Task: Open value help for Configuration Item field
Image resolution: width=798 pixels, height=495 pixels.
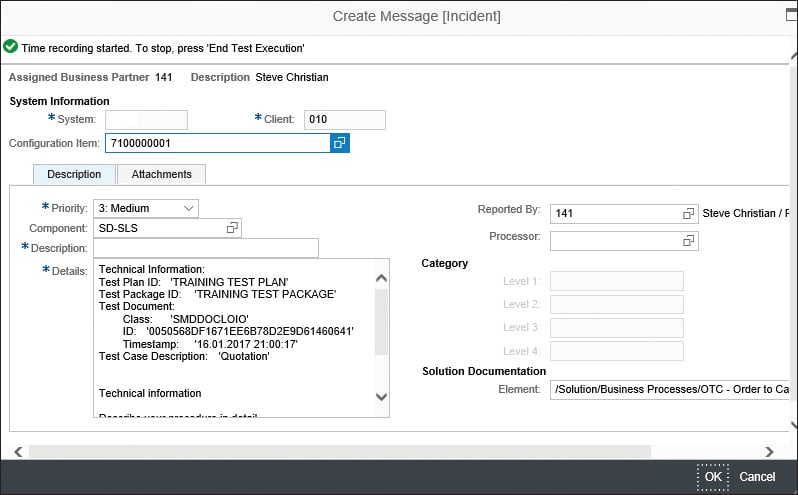Action: click(340, 144)
